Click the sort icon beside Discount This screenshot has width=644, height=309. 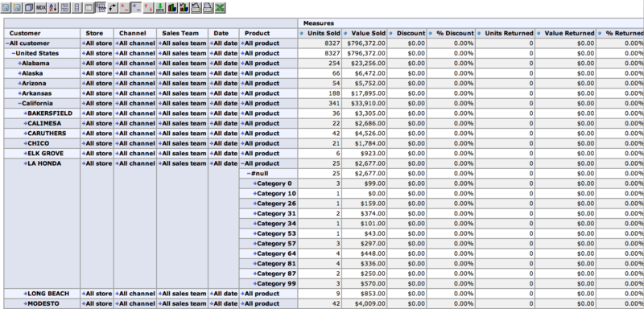pyautogui.click(x=390, y=33)
